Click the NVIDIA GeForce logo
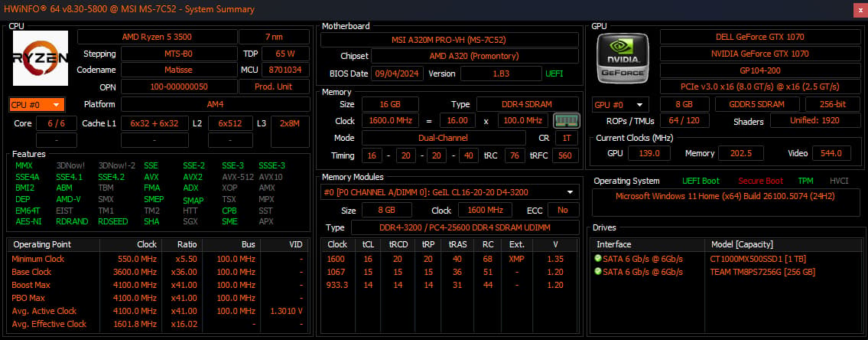This screenshot has width=868, height=340. (x=623, y=57)
